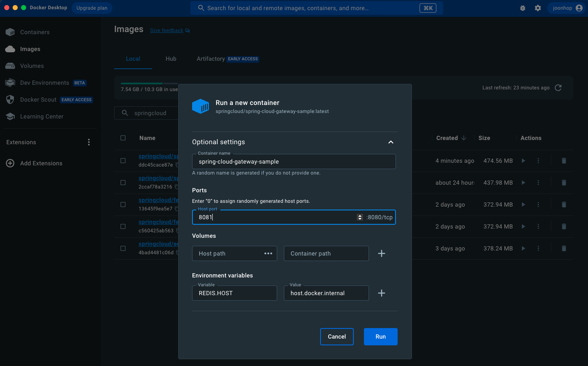588x366 pixels.
Task: Add another volume mapping with plus icon
Action: (382, 253)
